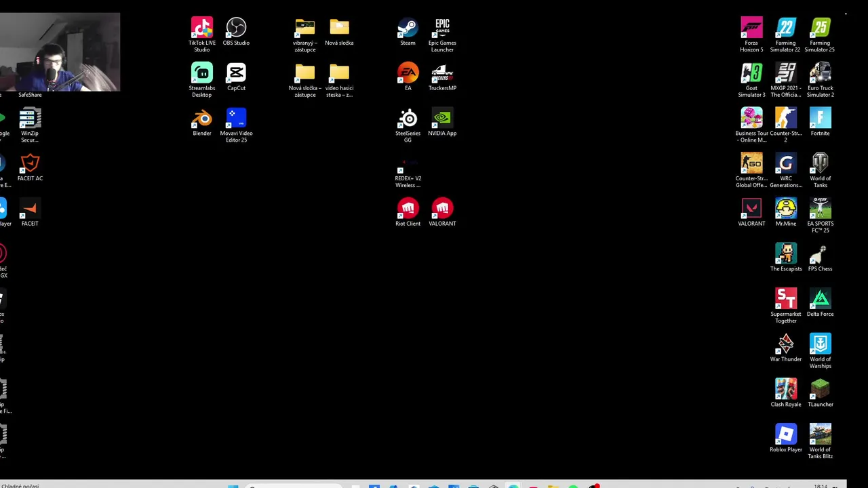
Task: Open the video hasici steska folder
Action: point(339,73)
